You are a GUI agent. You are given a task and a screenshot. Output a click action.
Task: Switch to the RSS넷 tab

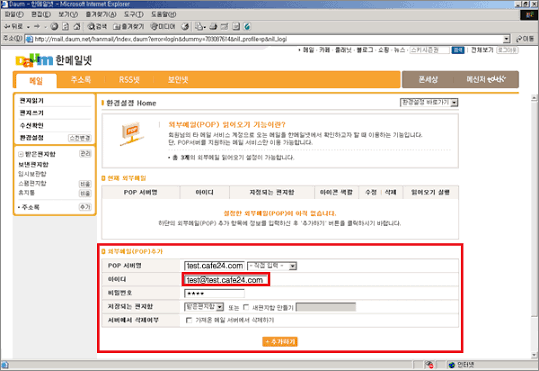point(129,80)
